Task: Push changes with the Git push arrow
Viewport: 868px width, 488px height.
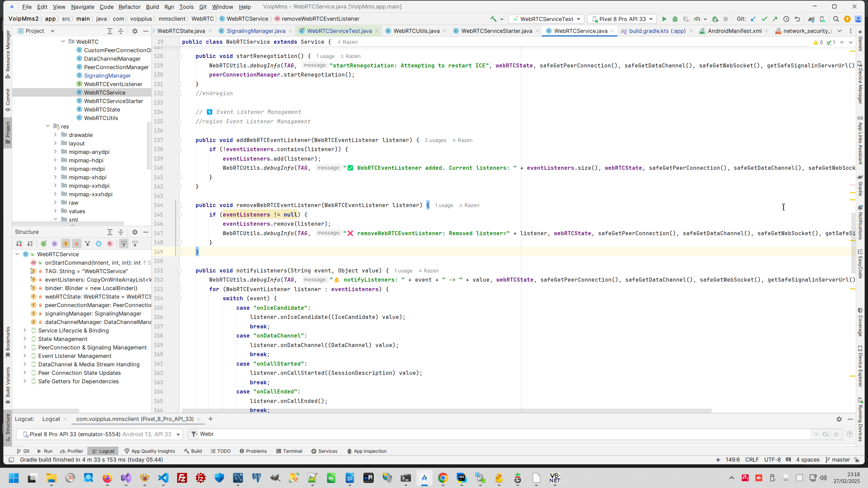Action: [775, 19]
